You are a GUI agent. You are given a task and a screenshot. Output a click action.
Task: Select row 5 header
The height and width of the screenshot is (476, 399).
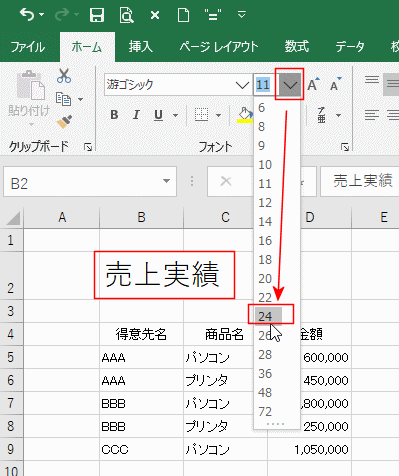click(x=11, y=357)
